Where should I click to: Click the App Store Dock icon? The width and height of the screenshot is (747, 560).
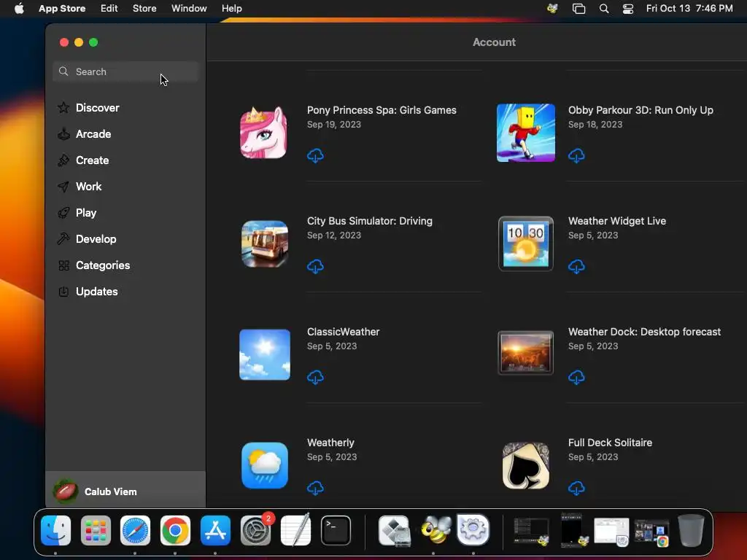(x=215, y=530)
